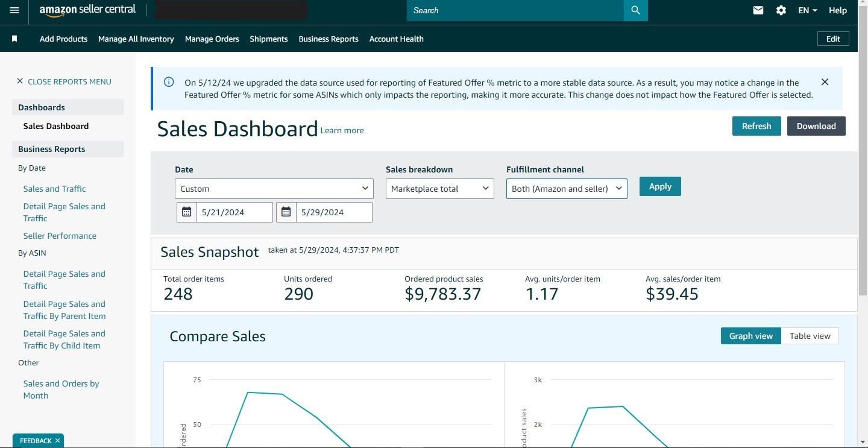Screen dimensions: 868x448
Task: Open the Seller Performance report
Action: 60,236
